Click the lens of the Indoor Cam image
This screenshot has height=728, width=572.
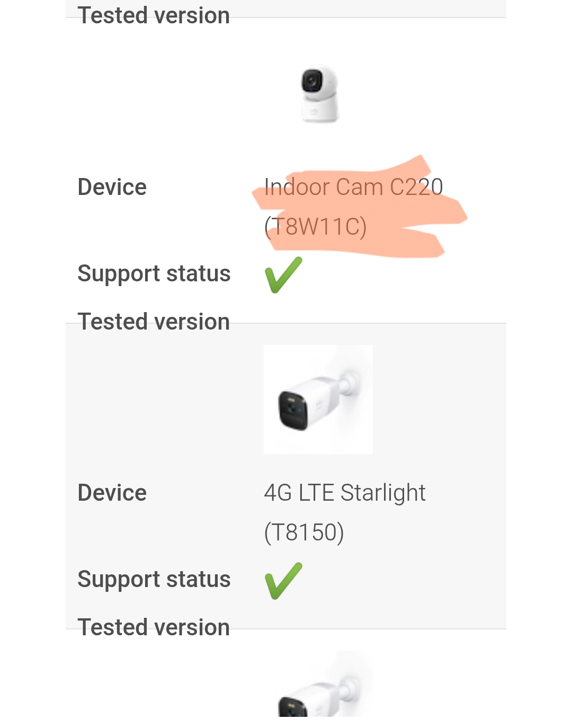pos(311,81)
